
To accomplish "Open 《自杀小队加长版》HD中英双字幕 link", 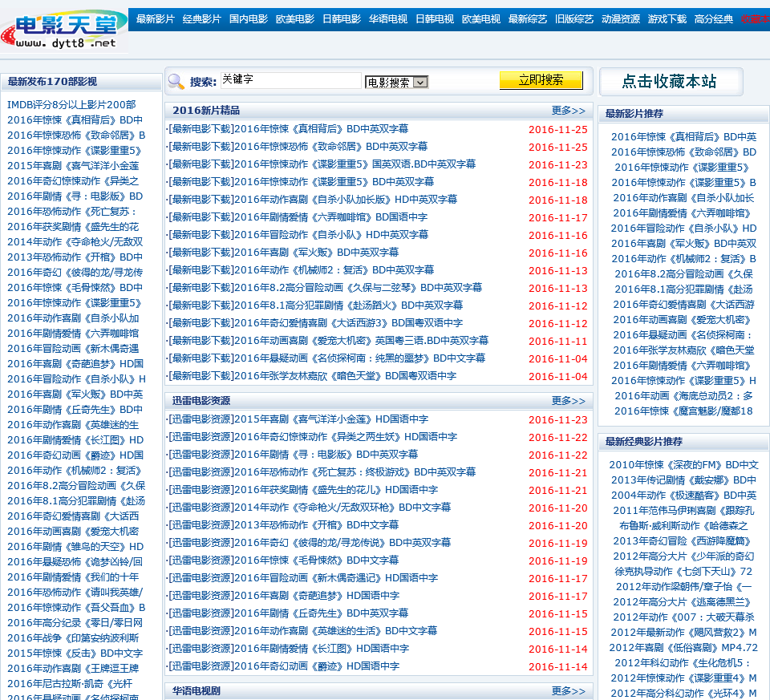I will (x=345, y=200).
